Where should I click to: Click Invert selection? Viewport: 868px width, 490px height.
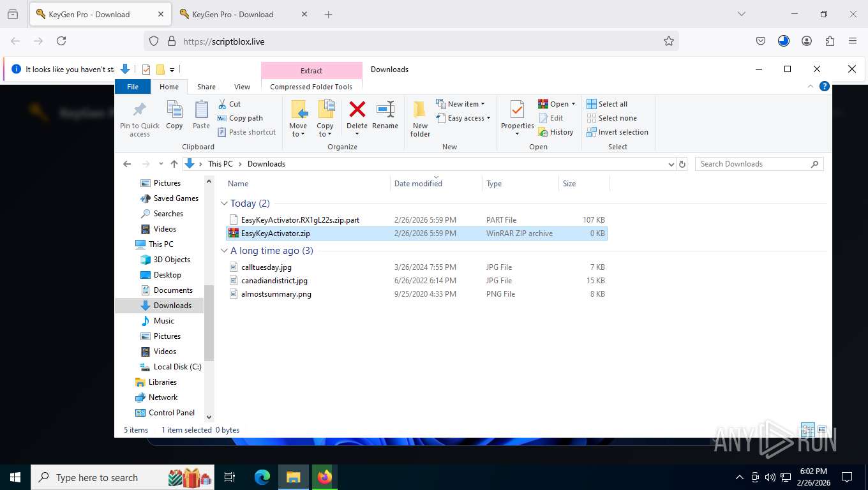617,132
